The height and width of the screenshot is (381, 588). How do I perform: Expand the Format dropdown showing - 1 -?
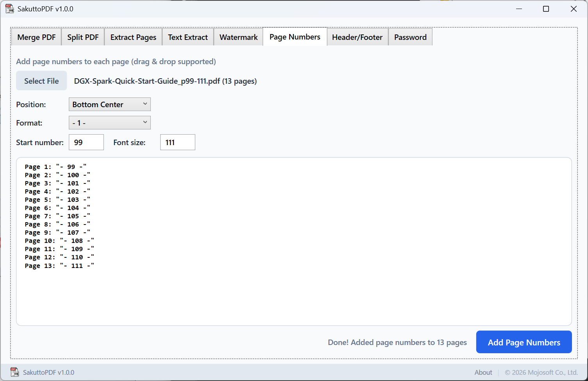pos(109,123)
